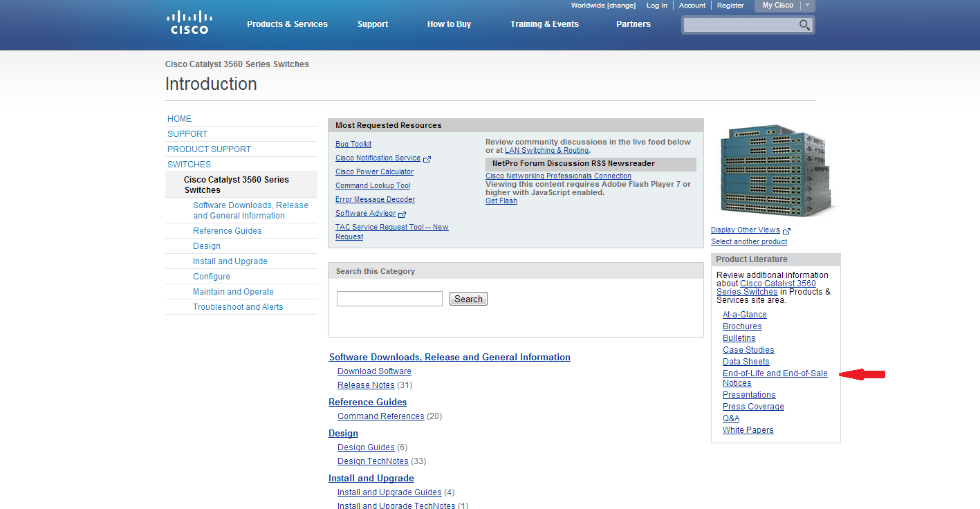
Task: Open Install and Upgrade Guides link
Action: tap(389, 492)
